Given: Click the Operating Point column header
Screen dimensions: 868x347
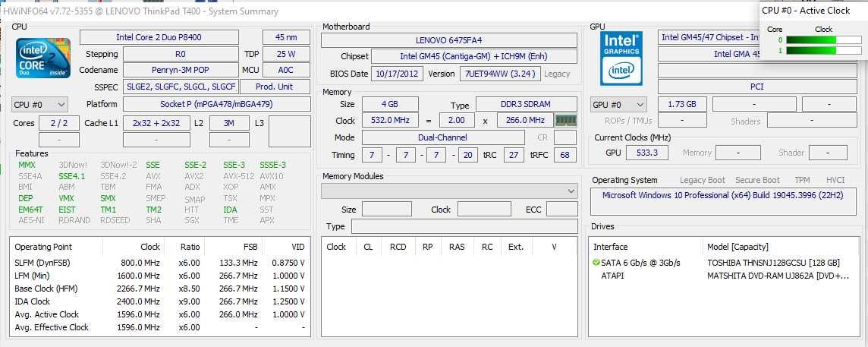Looking at the screenshot, I should [56, 247].
